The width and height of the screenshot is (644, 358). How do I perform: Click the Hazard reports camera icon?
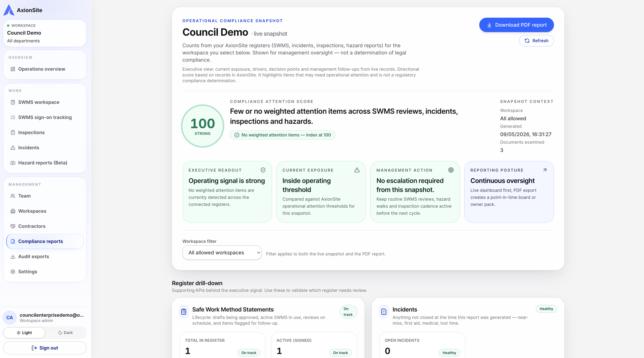coord(13,163)
